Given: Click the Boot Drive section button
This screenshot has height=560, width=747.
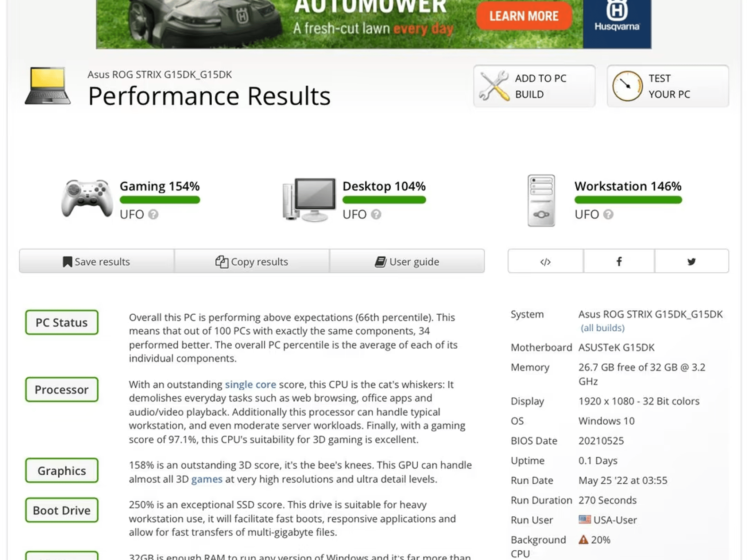Looking at the screenshot, I should click(x=62, y=510).
